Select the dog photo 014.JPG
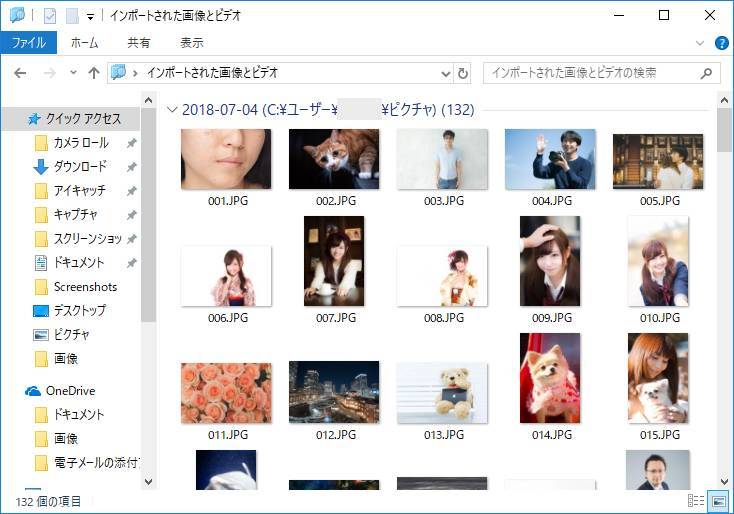Image resolution: width=734 pixels, height=514 pixels. [550, 378]
